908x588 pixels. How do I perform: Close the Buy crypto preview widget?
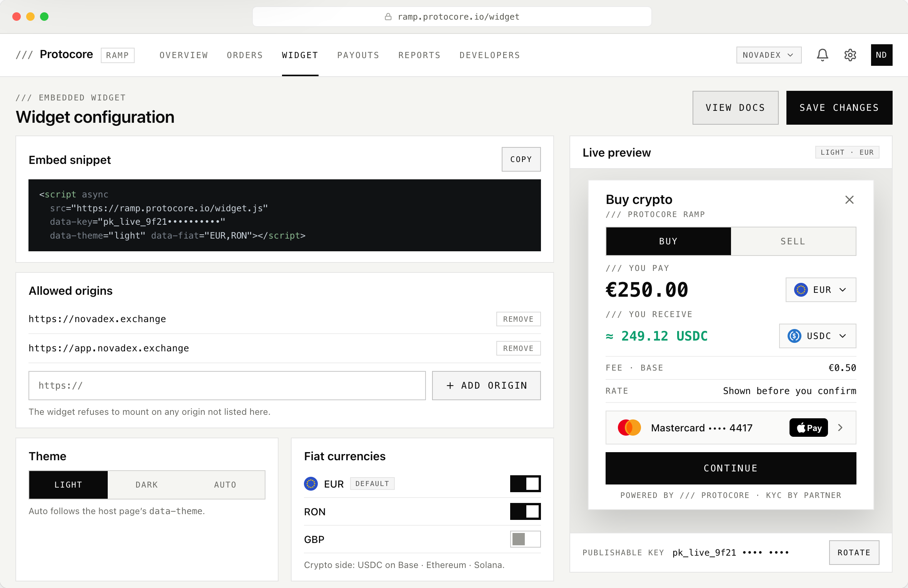pos(849,200)
